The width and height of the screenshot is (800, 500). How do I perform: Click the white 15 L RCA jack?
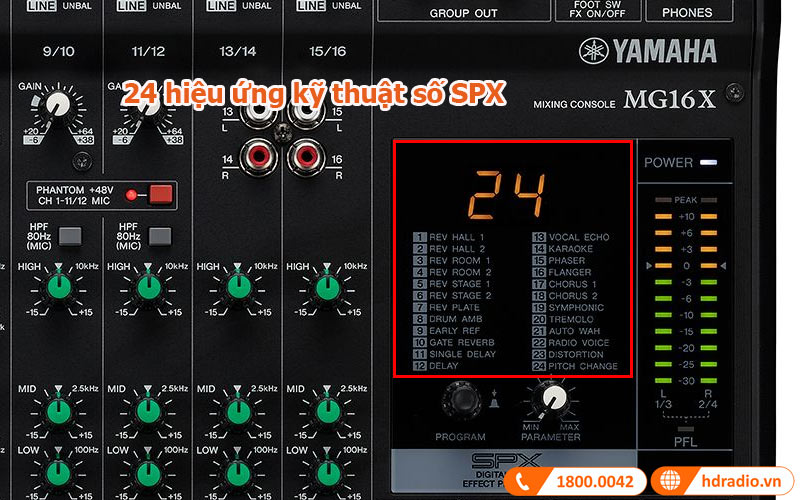click(x=307, y=111)
